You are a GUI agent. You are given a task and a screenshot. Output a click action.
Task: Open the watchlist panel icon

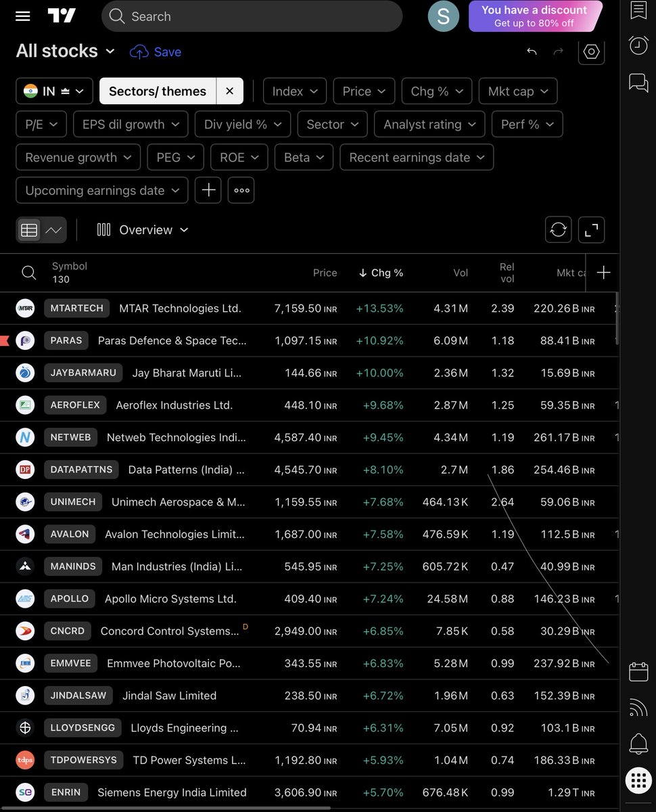click(x=638, y=9)
